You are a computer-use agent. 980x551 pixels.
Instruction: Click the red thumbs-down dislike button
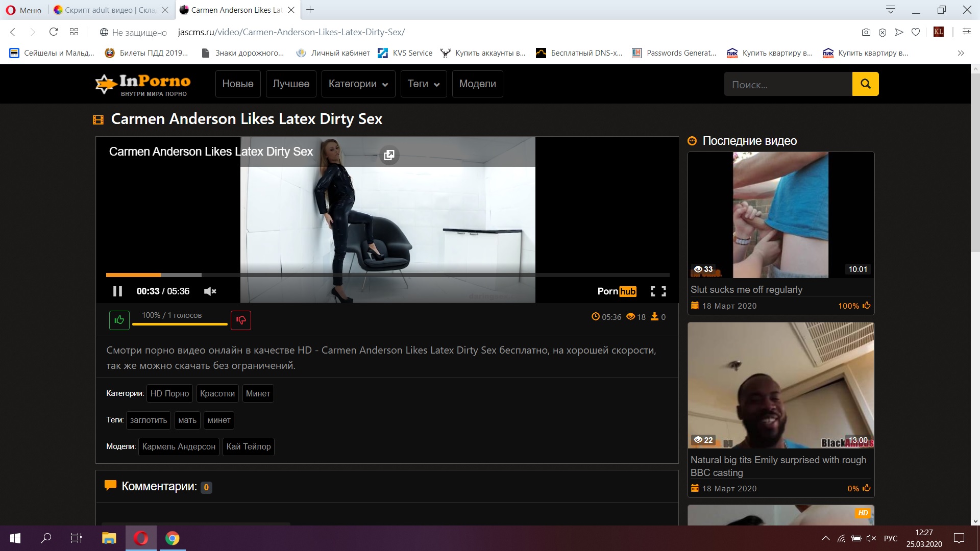241,320
